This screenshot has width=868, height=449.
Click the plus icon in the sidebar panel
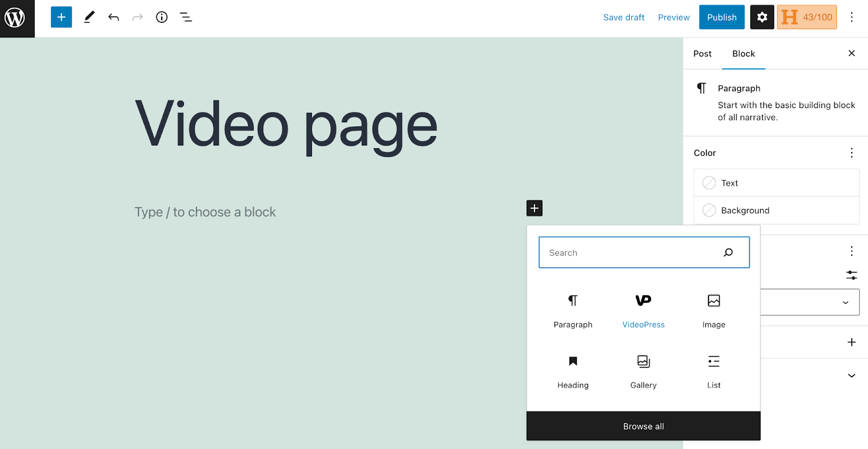click(852, 342)
